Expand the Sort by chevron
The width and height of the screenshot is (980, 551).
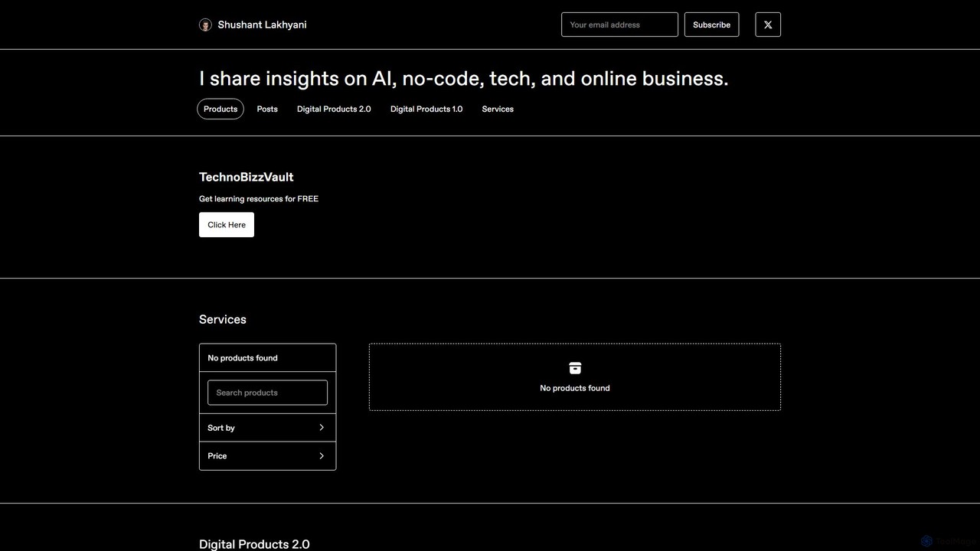[x=322, y=428]
